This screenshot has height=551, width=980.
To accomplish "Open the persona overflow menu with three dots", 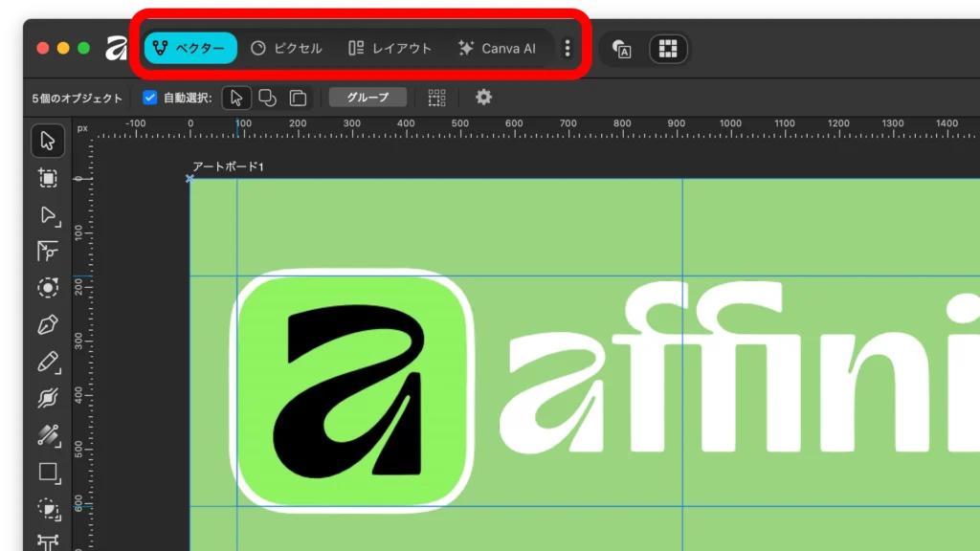I will click(568, 48).
